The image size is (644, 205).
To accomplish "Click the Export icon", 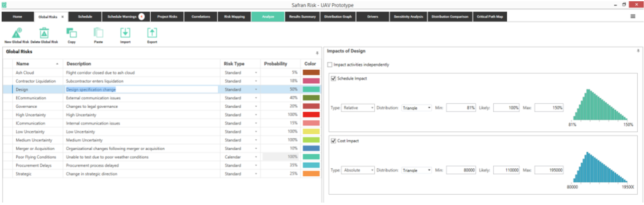I will pyautogui.click(x=152, y=33).
